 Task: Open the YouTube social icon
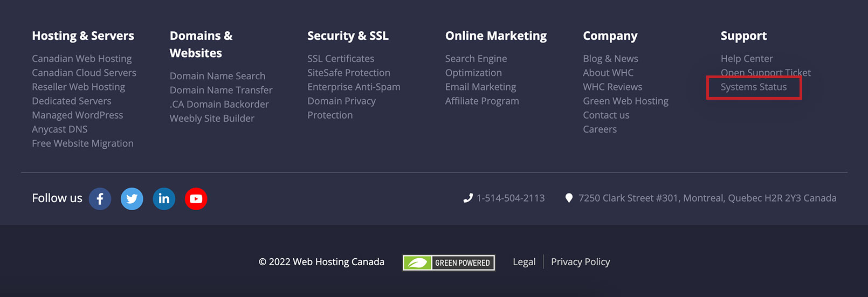coord(196,199)
